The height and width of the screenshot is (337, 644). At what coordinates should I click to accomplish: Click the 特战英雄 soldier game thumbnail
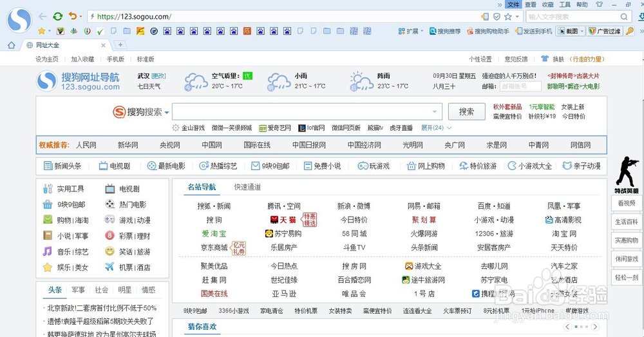pyautogui.click(x=627, y=175)
